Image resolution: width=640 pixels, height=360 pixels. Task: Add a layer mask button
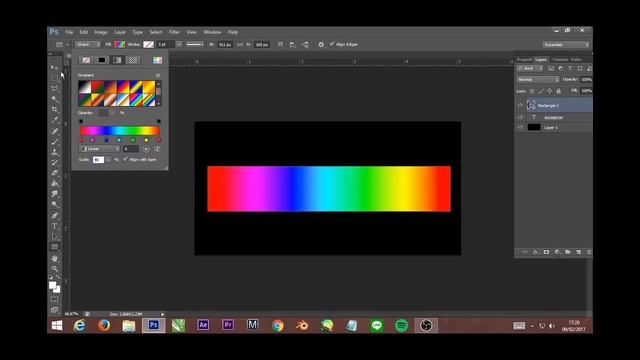click(x=546, y=252)
